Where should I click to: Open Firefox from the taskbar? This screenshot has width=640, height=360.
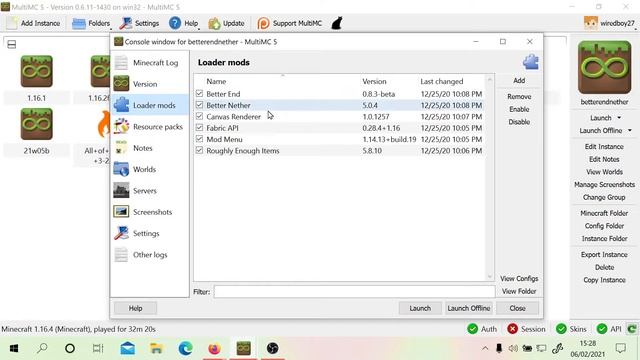pos(214,348)
